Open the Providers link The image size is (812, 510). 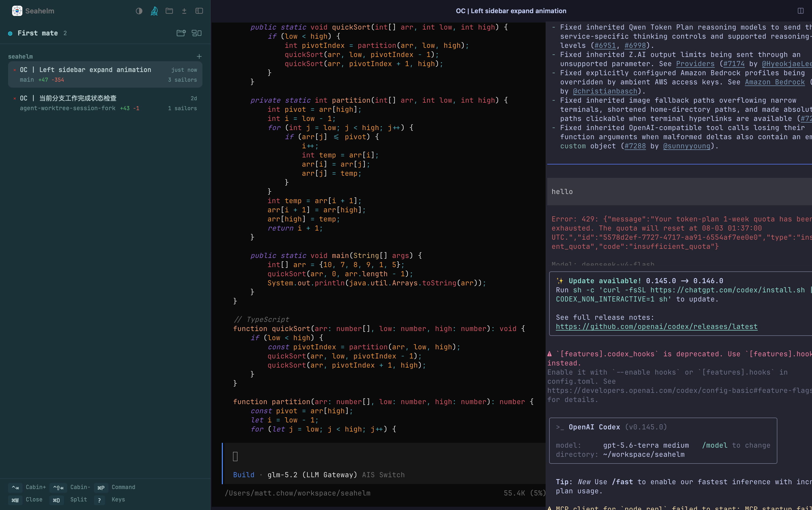695,64
